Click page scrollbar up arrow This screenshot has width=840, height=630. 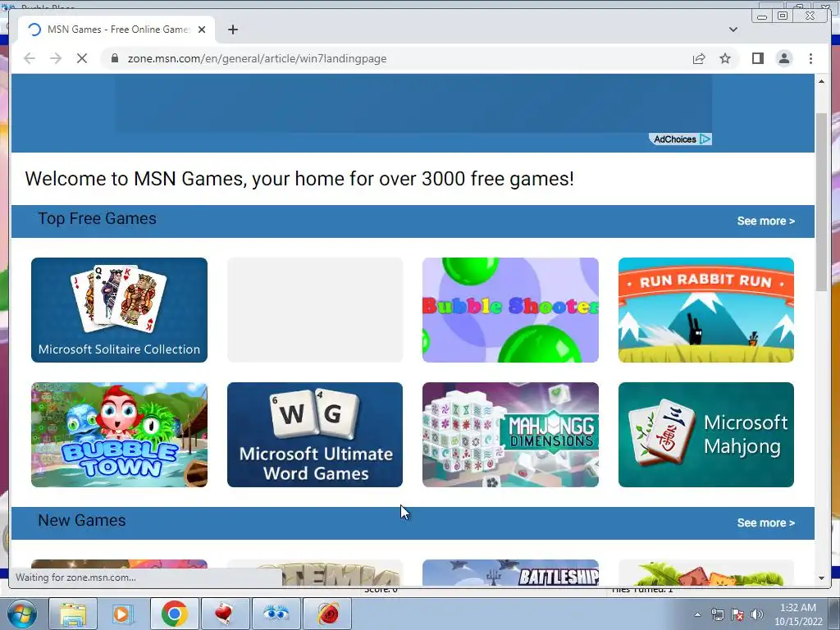click(821, 81)
